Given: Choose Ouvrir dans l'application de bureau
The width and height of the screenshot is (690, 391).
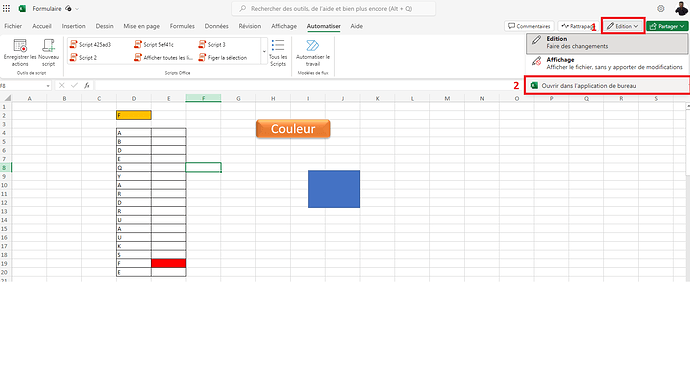Looking at the screenshot, I should click(x=607, y=86).
